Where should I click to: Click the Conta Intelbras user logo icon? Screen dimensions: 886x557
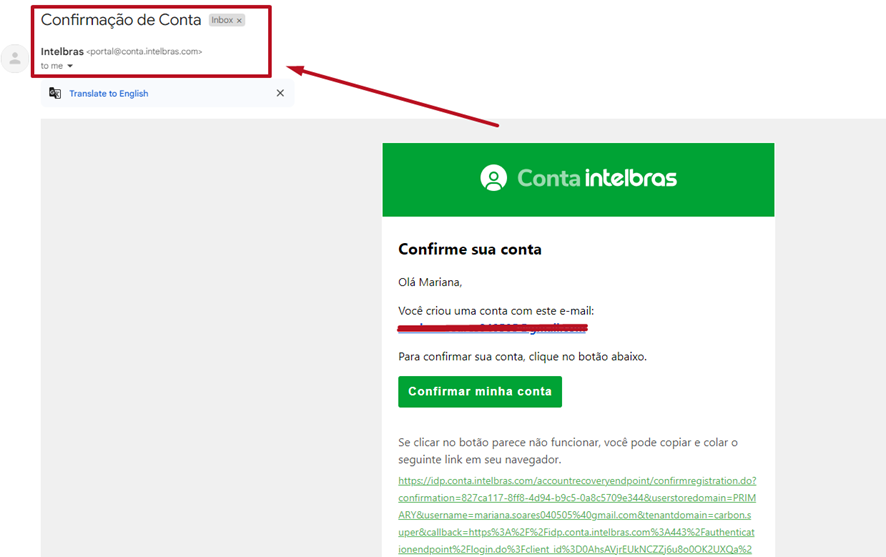493,178
